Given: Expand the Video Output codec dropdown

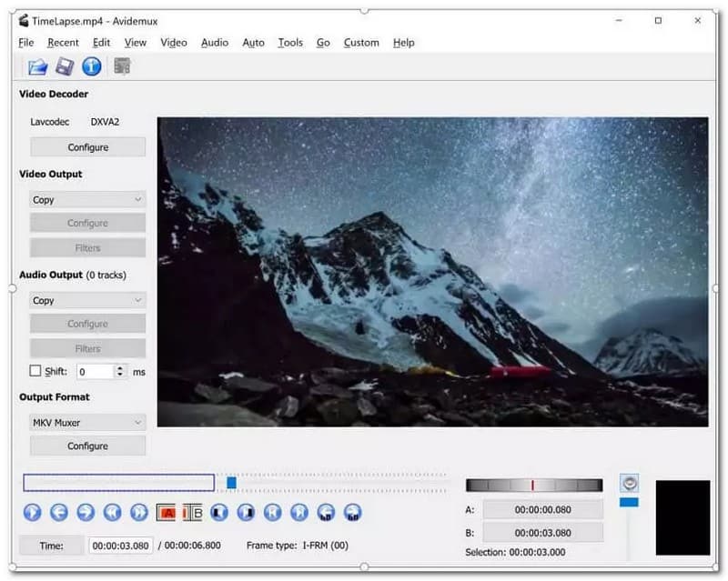Looking at the screenshot, I should pos(87,199).
